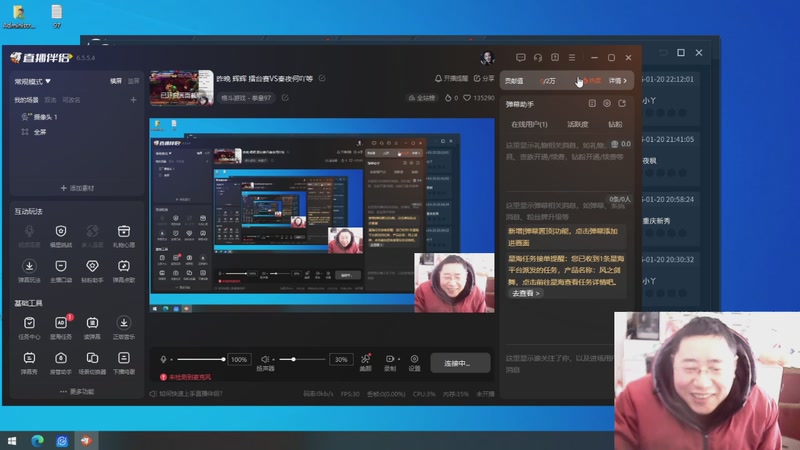
Task: Adjust the microphone volume slider
Action: (x=200, y=359)
